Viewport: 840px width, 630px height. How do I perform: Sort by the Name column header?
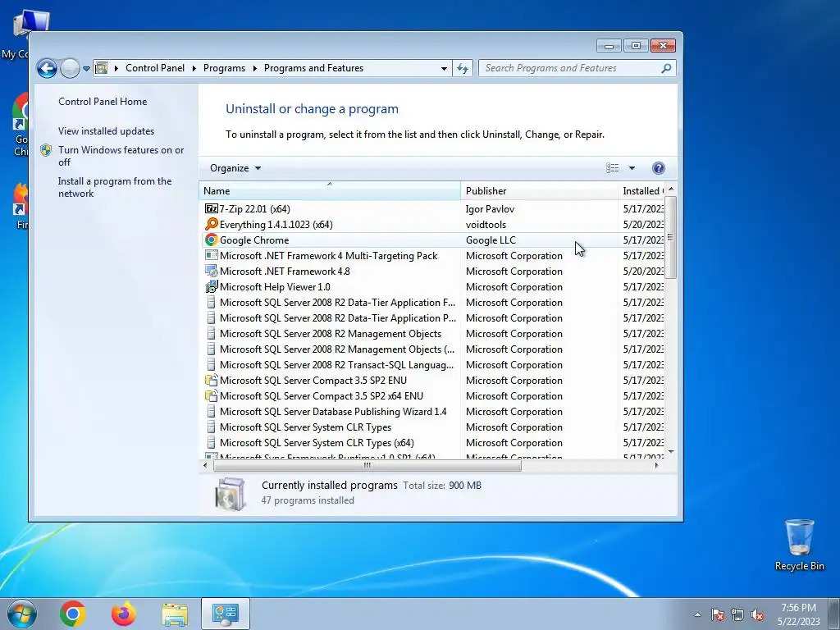tap(330, 190)
